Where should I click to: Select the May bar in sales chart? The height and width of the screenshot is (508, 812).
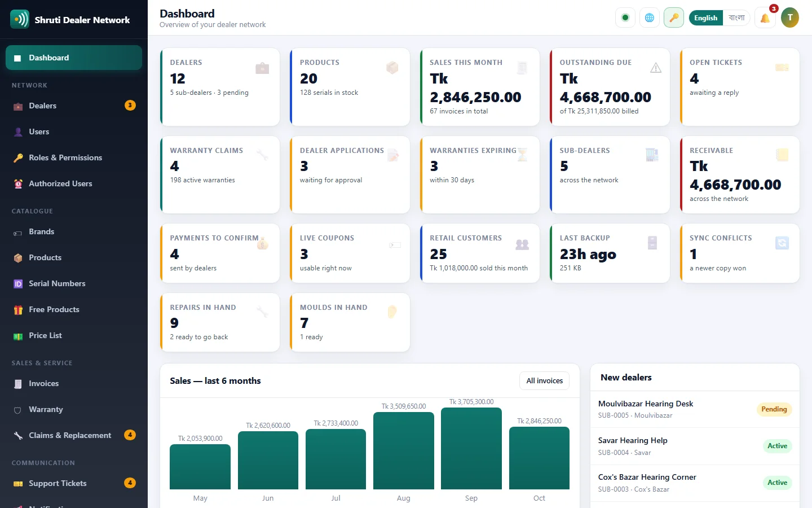coord(200,467)
